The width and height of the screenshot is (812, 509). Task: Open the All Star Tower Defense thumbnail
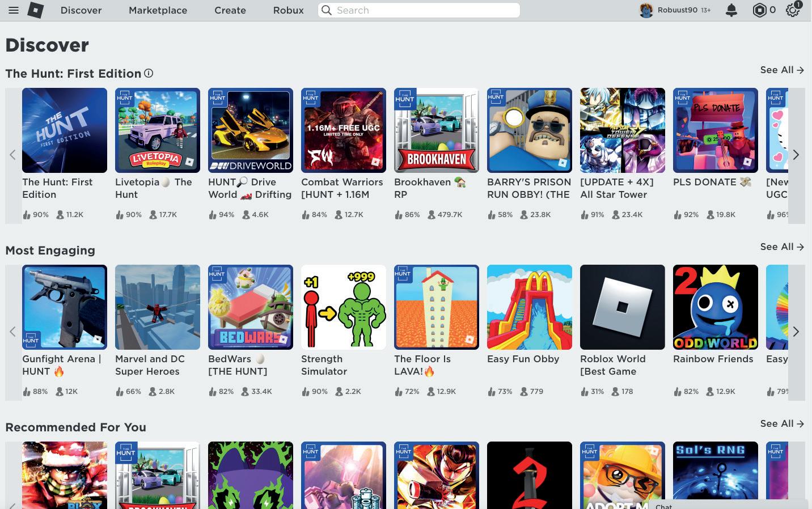coord(623,130)
